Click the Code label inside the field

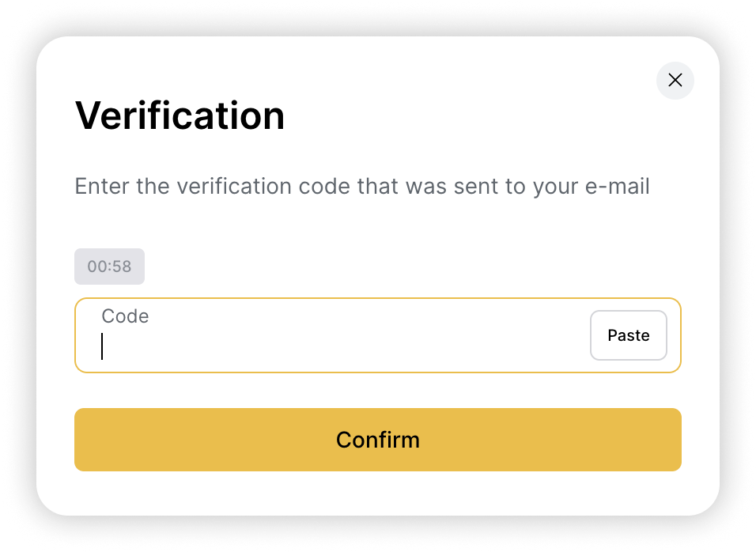click(x=125, y=316)
